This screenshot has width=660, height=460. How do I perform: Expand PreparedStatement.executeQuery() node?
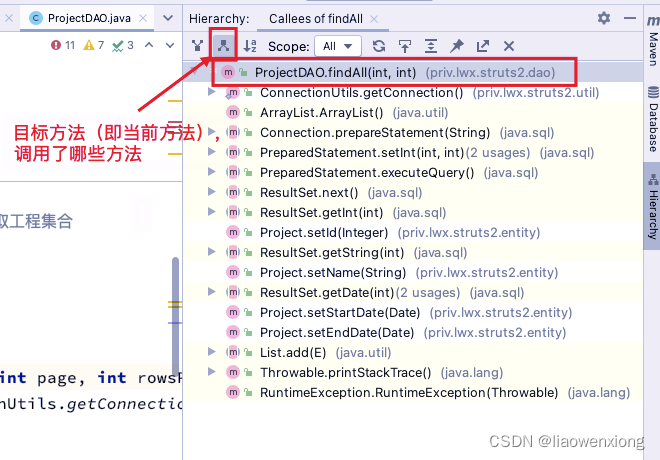pyautogui.click(x=212, y=172)
